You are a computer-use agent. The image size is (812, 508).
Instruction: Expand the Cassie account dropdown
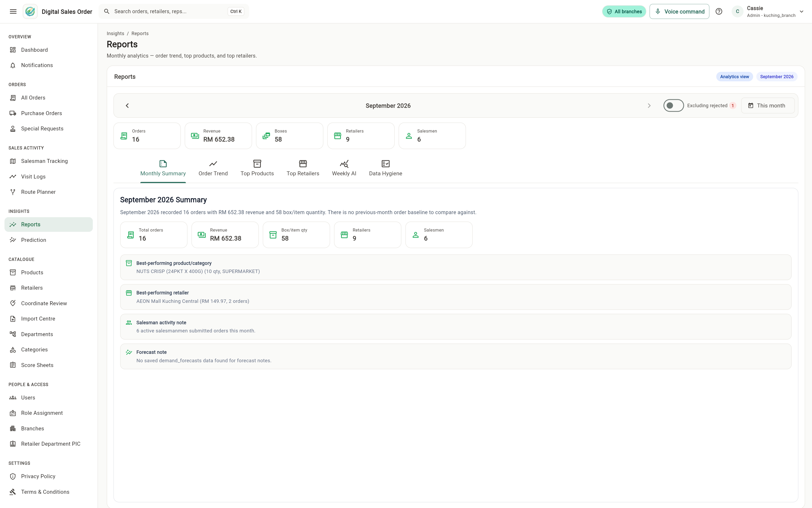pos(768,11)
